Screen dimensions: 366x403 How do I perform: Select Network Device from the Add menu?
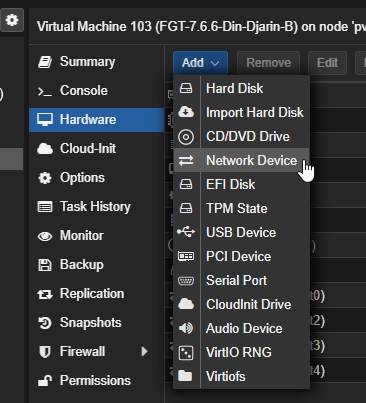click(242, 160)
